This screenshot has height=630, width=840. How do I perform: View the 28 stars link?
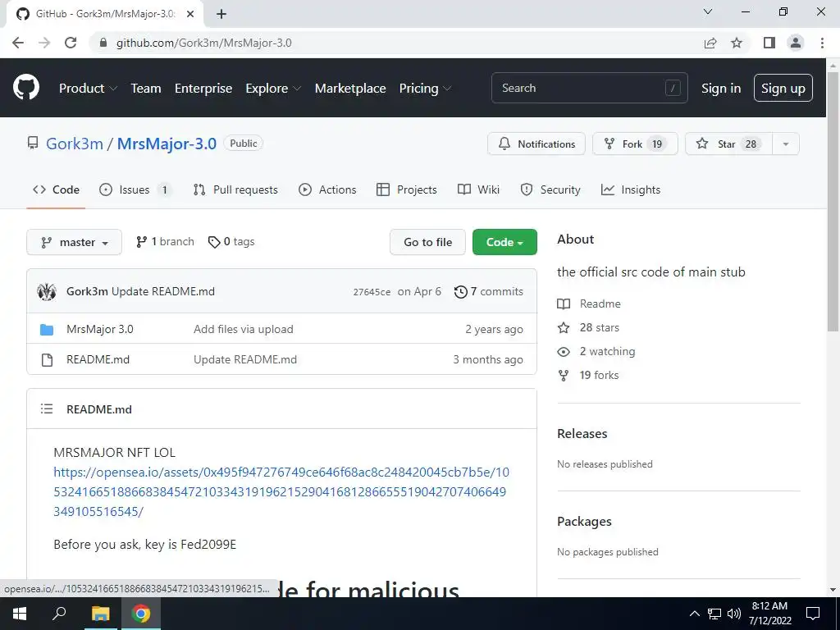click(599, 327)
